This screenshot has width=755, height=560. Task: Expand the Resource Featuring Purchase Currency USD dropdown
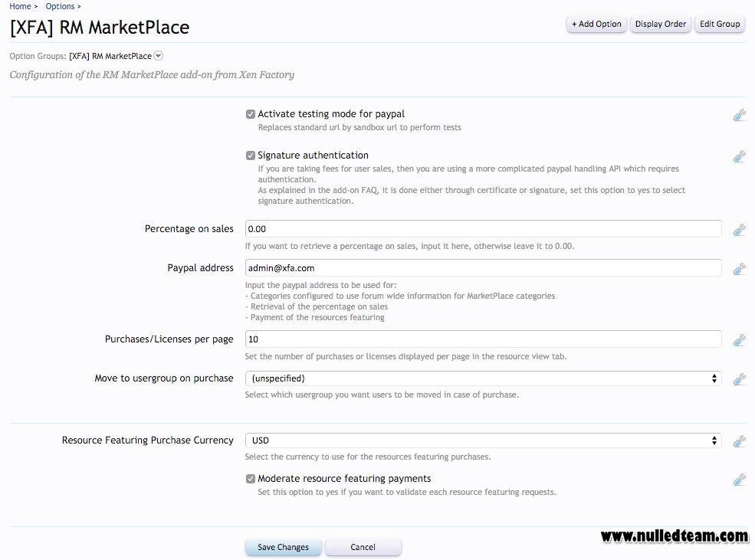tap(484, 440)
